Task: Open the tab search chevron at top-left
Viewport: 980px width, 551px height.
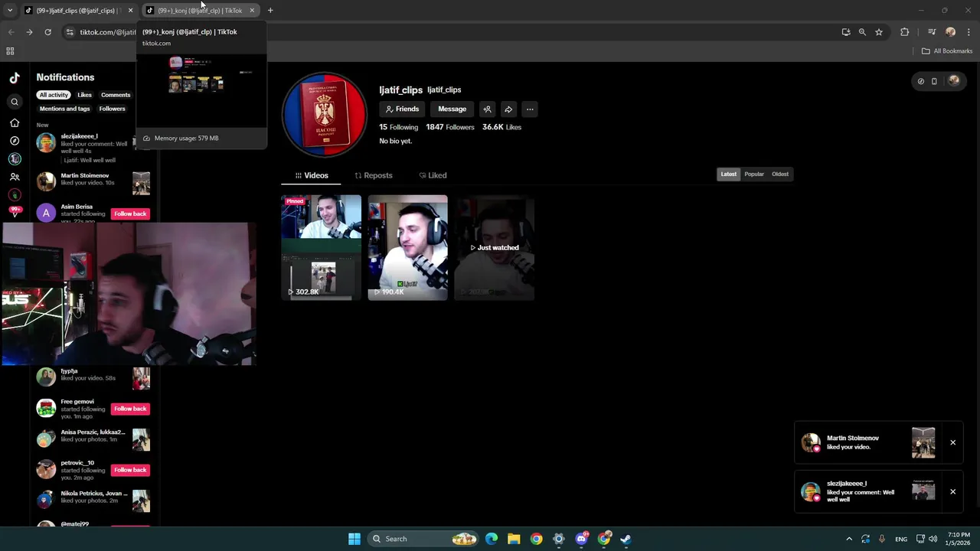Action: point(10,11)
